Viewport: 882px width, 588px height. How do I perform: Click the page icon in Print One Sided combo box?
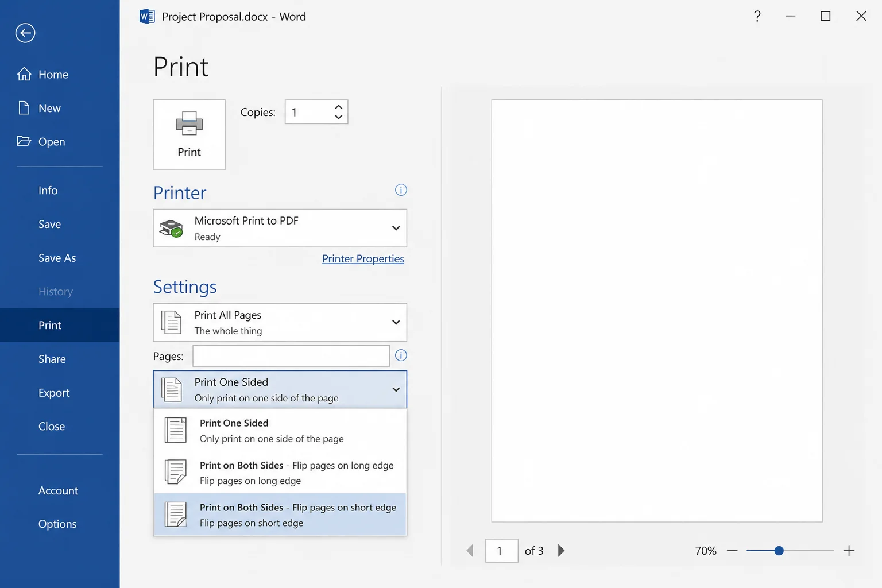(x=171, y=389)
